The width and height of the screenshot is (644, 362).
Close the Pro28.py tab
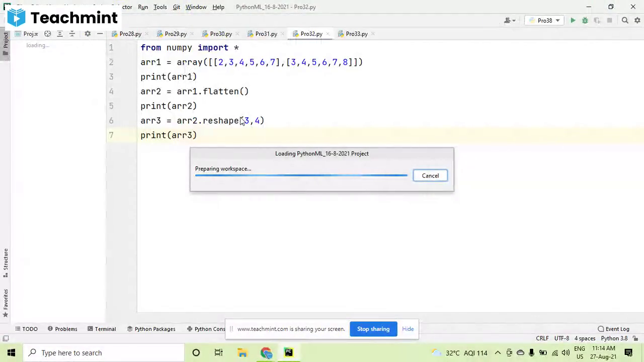(146, 34)
